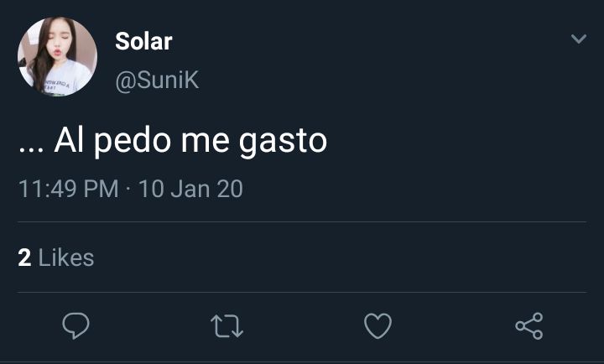Like the tweet with the heart icon
The image size is (604, 364).
(x=377, y=326)
